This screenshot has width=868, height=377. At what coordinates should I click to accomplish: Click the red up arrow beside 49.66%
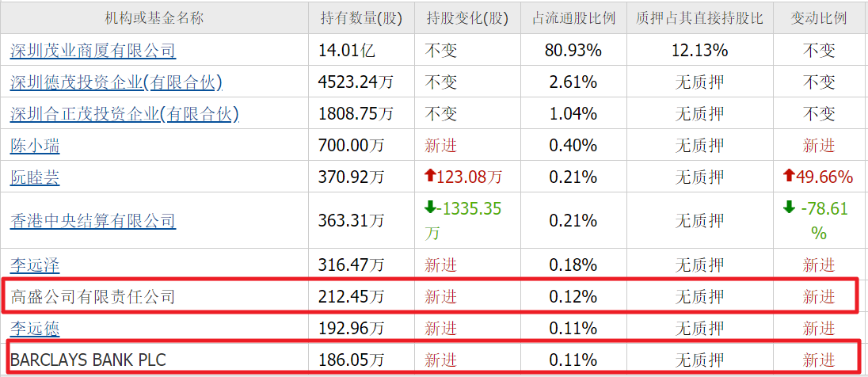[x=789, y=177]
